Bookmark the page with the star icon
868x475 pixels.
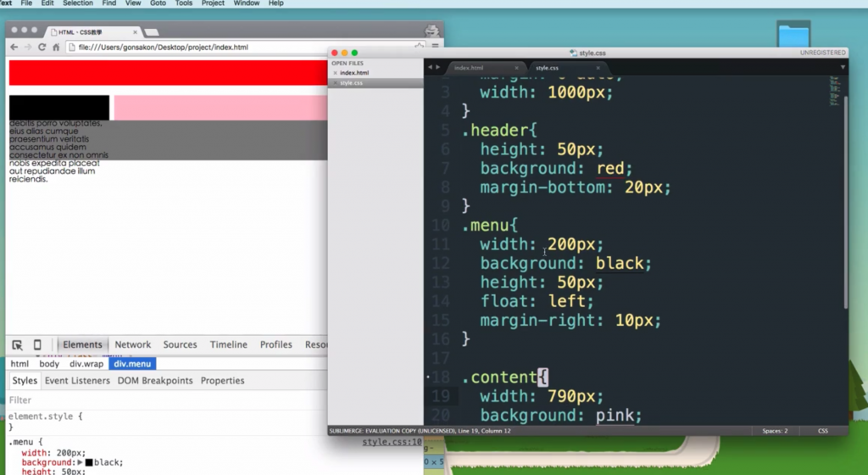tap(420, 46)
